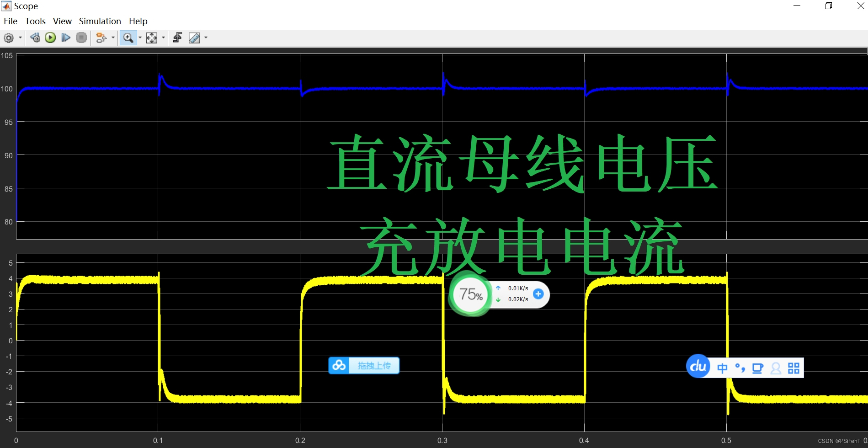Click the Step Back simulation icon

35,38
